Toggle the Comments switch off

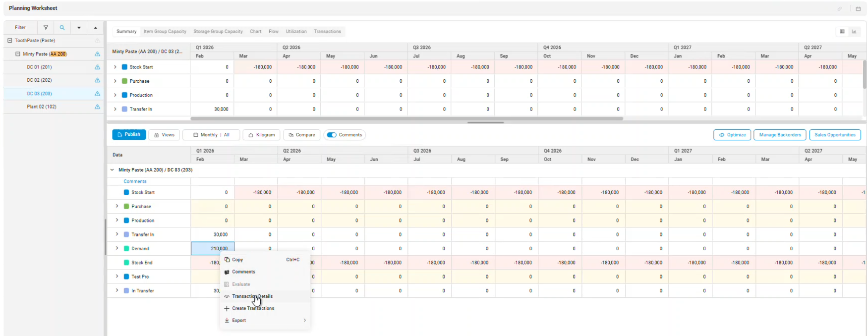click(332, 135)
